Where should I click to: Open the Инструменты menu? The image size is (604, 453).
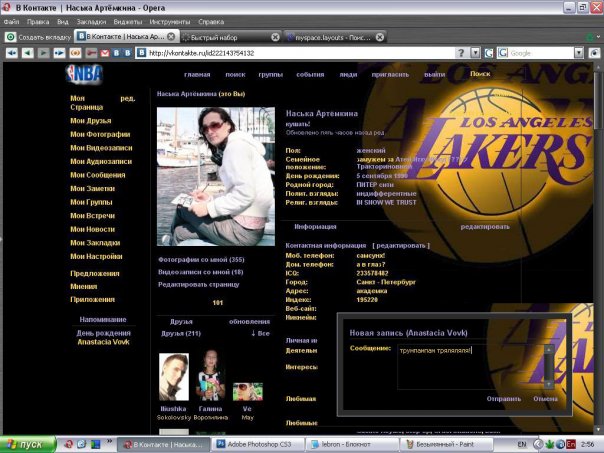170,22
